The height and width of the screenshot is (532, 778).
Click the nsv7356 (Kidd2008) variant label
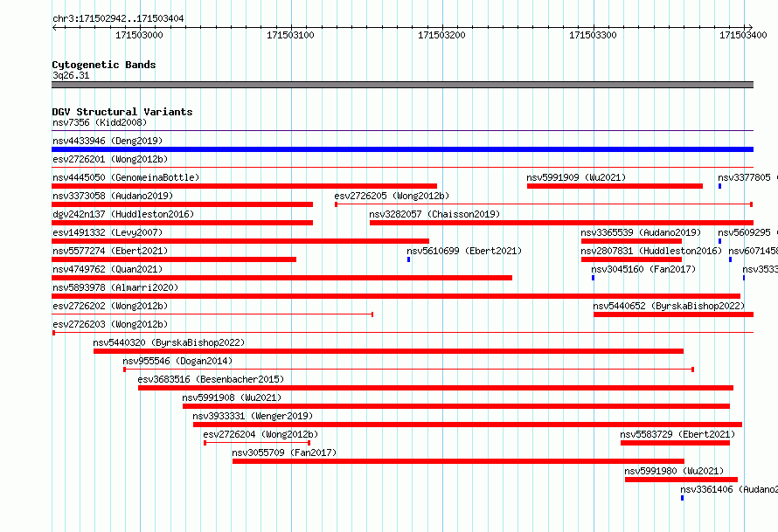(100, 122)
